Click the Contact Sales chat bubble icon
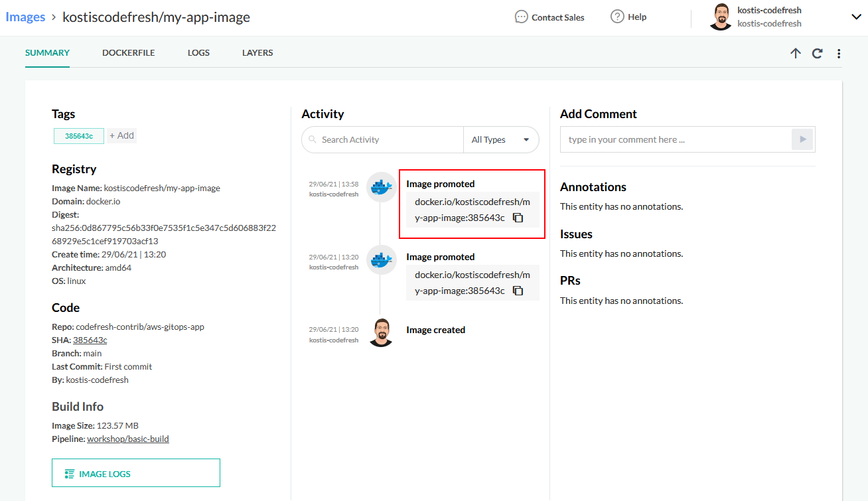 point(522,17)
